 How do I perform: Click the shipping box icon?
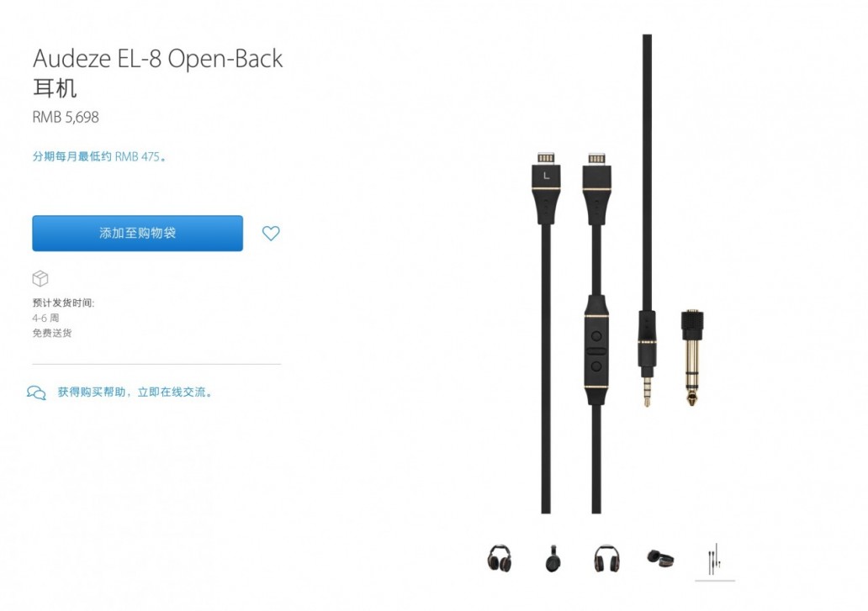[x=40, y=278]
